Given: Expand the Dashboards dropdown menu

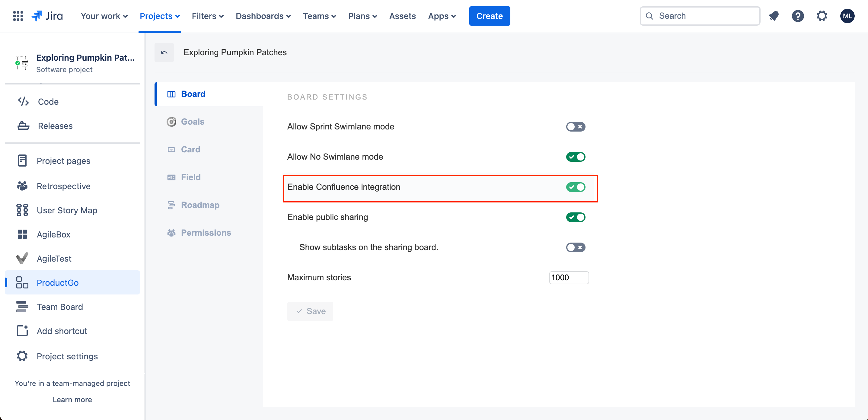Looking at the screenshot, I should point(263,16).
